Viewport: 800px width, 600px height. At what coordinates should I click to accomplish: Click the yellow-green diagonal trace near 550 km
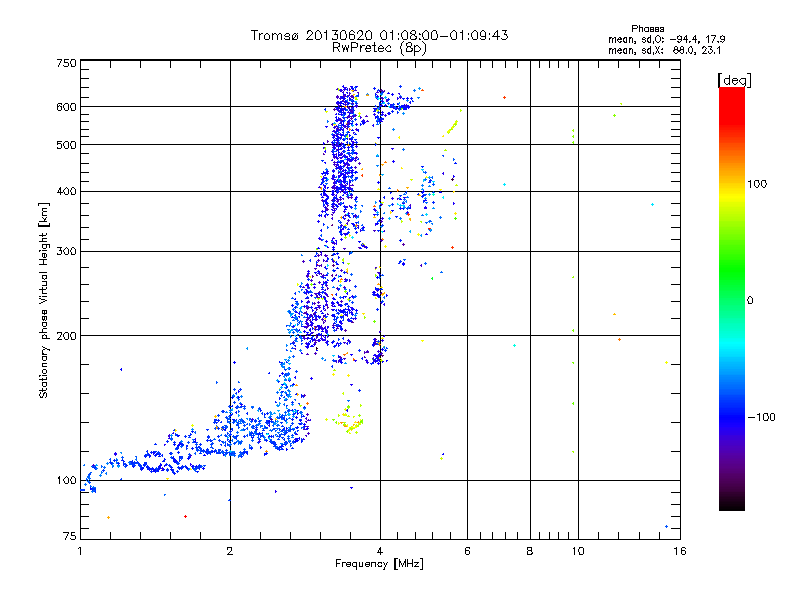pos(452,127)
